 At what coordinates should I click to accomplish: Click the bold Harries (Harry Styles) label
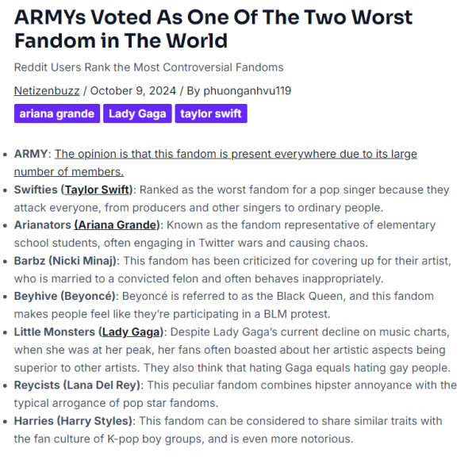tap(73, 421)
